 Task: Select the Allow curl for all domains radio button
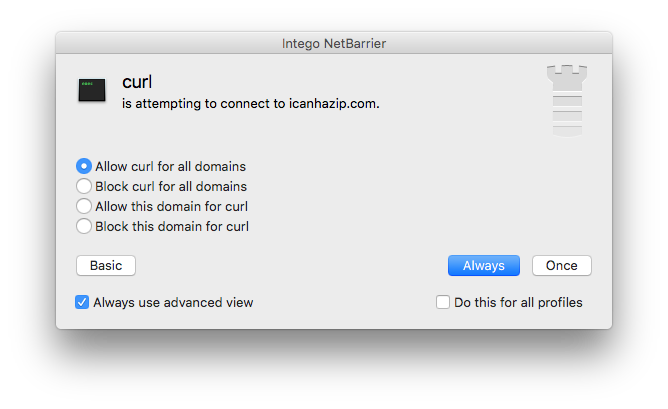click(84, 166)
